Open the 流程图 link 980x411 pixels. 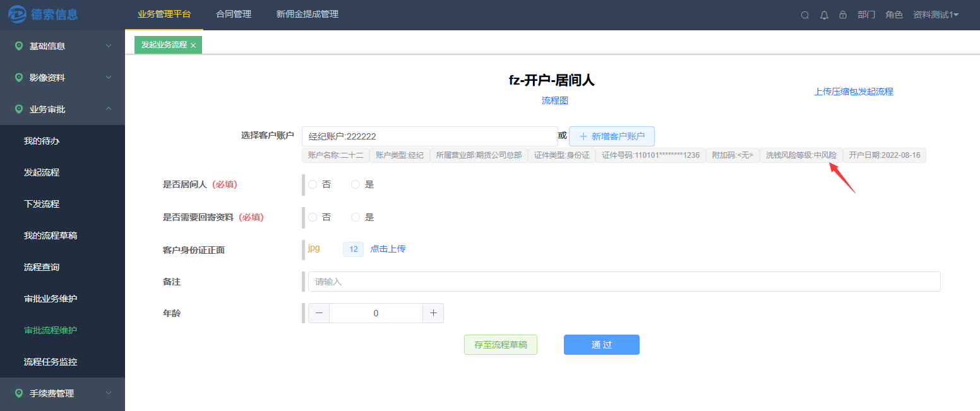point(555,100)
